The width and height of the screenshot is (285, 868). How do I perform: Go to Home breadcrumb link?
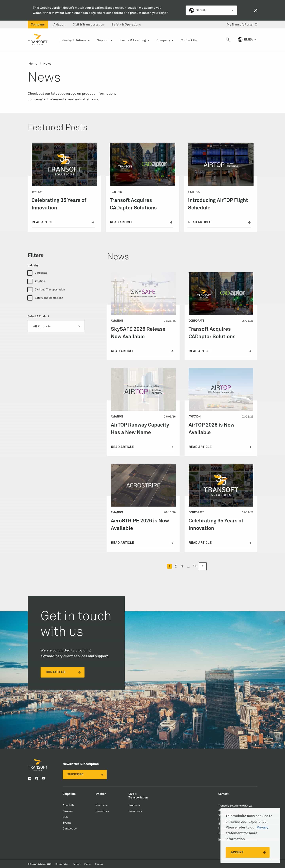(x=33, y=63)
